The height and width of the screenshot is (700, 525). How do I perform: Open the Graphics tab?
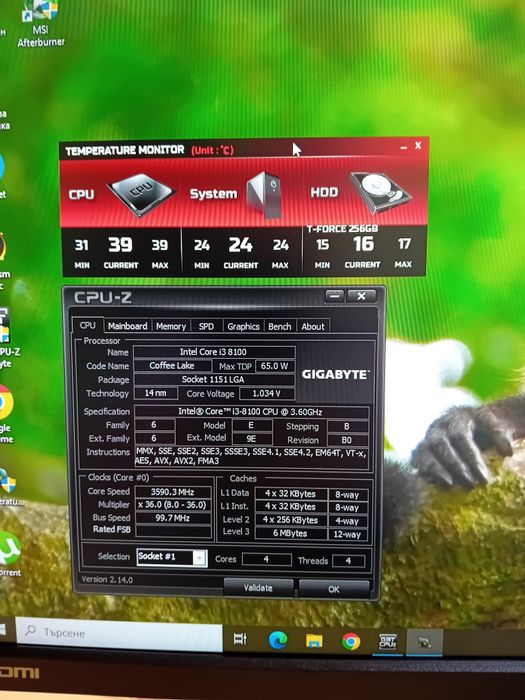click(x=243, y=326)
